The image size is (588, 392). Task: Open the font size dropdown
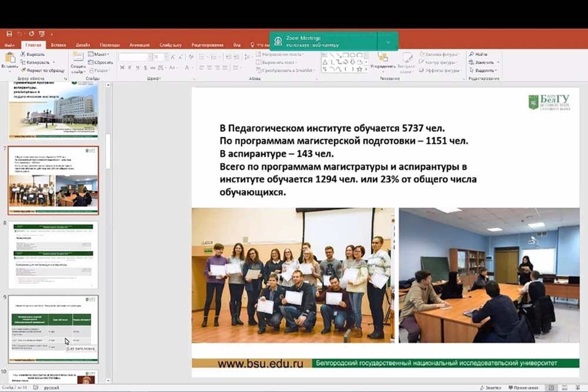point(165,57)
